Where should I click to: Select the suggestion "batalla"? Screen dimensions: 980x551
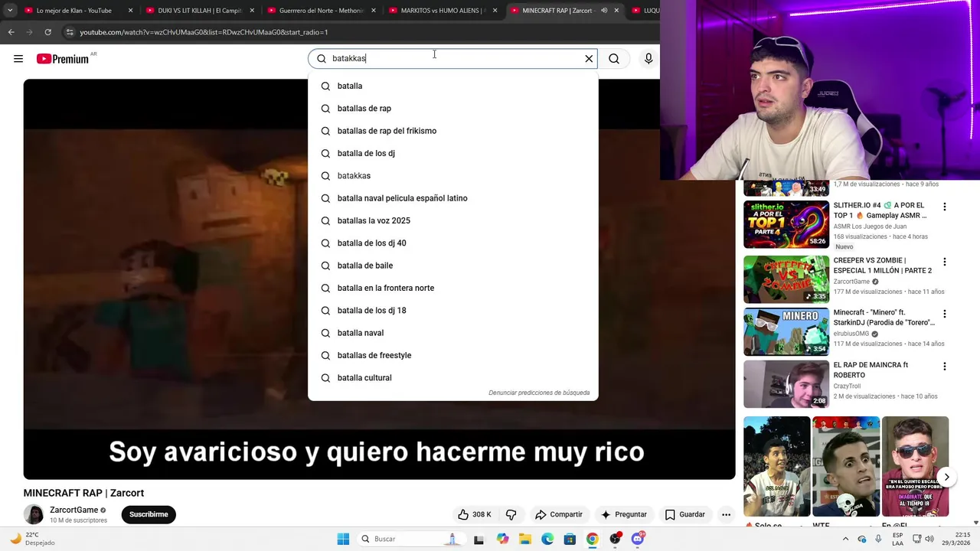pos(452,86)
